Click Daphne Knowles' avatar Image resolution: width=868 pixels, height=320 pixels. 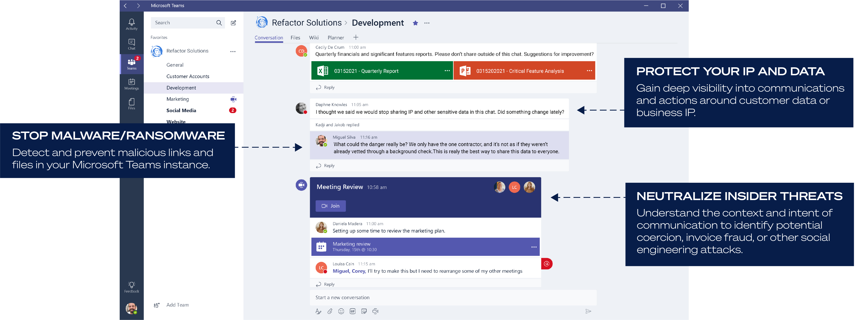[301, 108]
